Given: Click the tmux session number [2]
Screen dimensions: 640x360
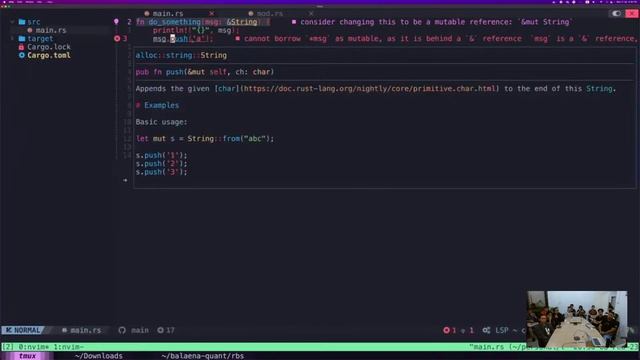Looking at the screenshot, I should [8, 347].
